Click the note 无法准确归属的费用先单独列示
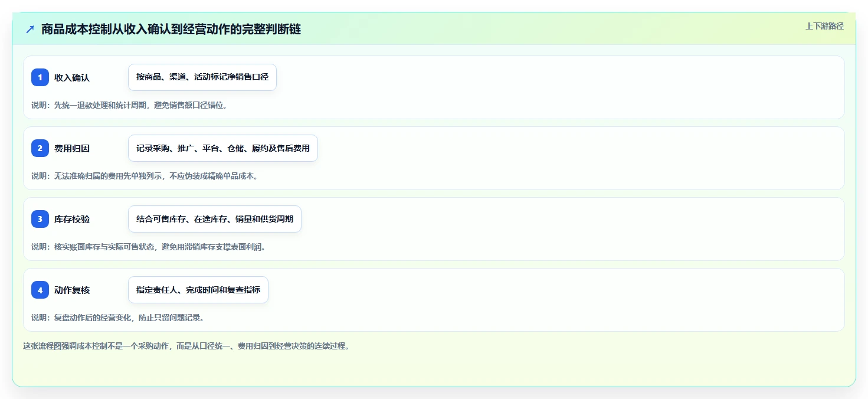 [145, 176]
